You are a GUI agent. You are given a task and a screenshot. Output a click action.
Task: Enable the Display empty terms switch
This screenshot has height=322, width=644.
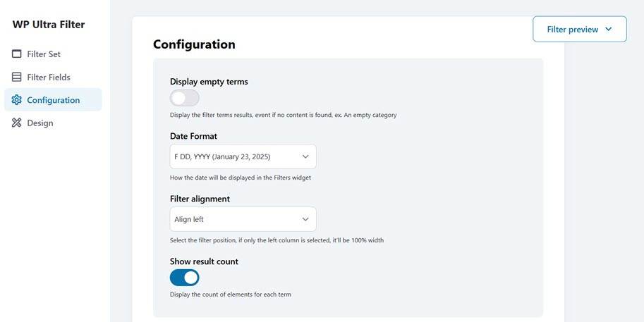point(185,98)
